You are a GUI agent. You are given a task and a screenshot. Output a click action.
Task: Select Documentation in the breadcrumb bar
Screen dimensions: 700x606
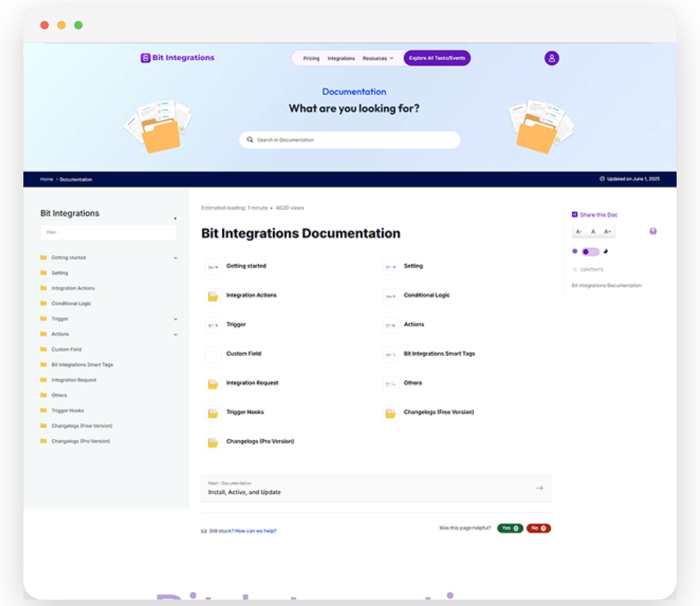(76, 179)
